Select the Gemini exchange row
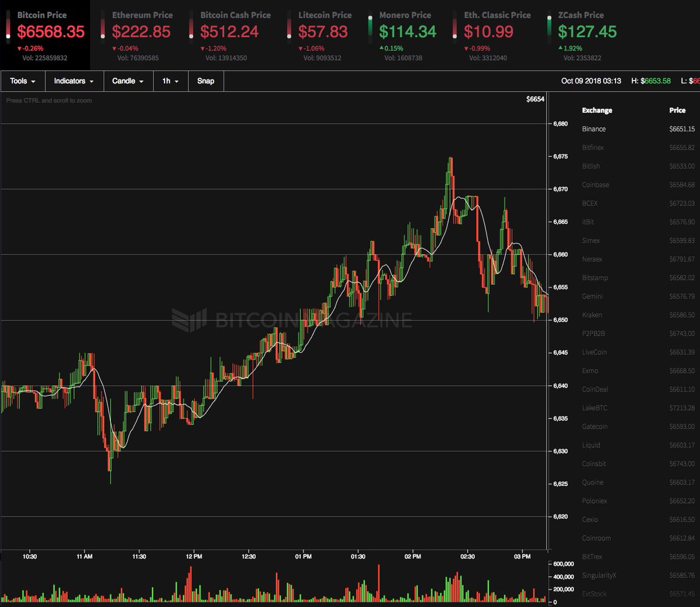Image resolution: width=700 pixels, height=607 pixels. [639, 296]
